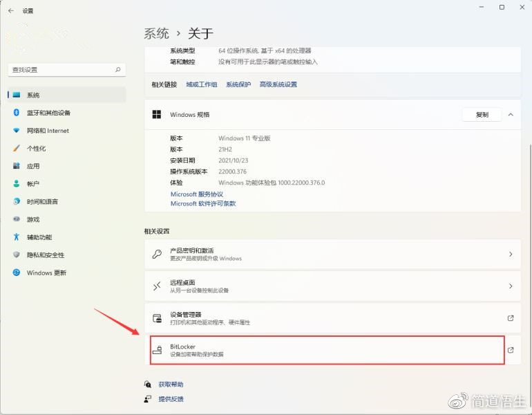Open Microsoft 软件许可条款 link
The image size is (532, 415).
(203, 203)
